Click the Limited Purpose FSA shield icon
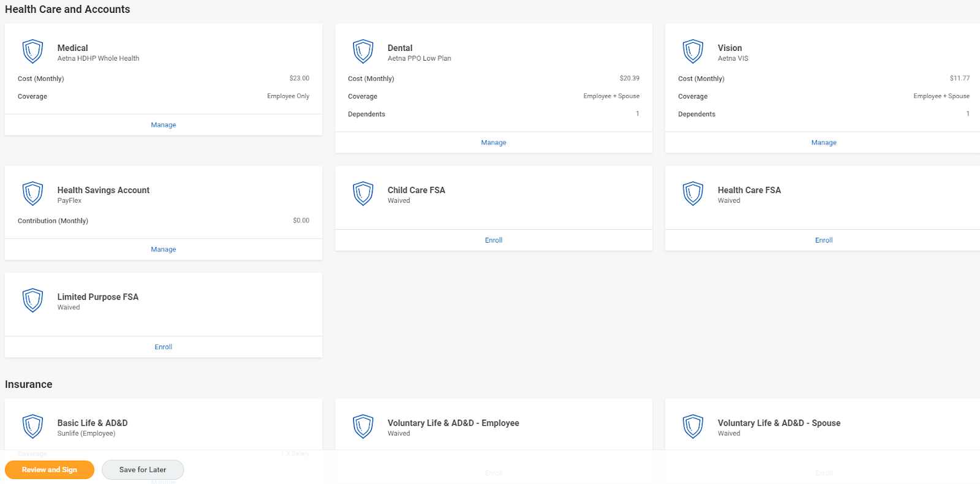Screen dimensions: 980x484 pos(32,300)
